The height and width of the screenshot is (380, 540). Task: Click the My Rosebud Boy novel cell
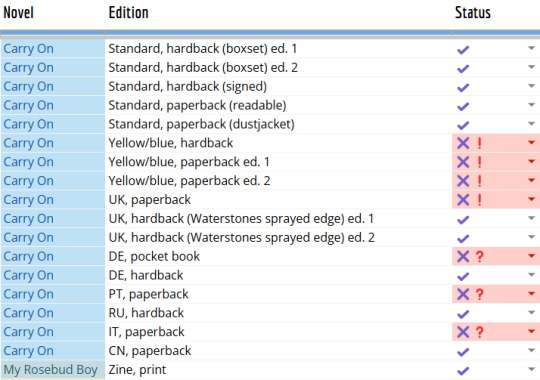[x=53, y=370]
